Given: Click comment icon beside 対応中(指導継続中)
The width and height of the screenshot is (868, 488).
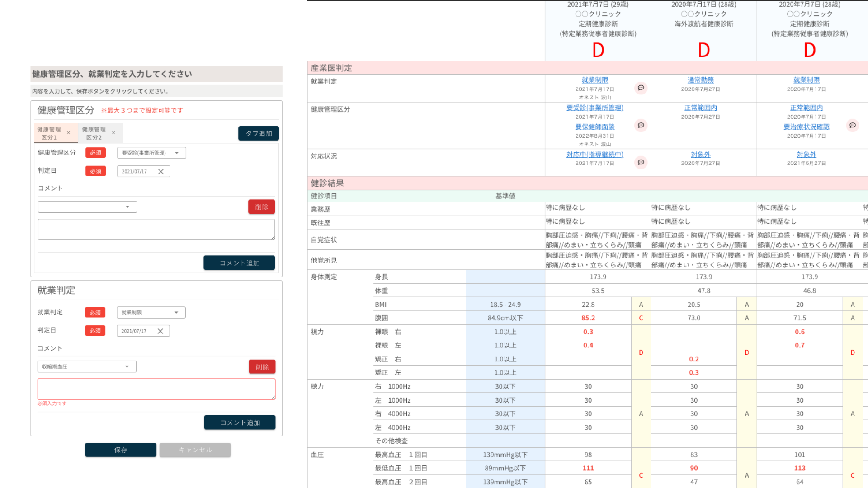Looking at the screenshot, I should point(641,162).
